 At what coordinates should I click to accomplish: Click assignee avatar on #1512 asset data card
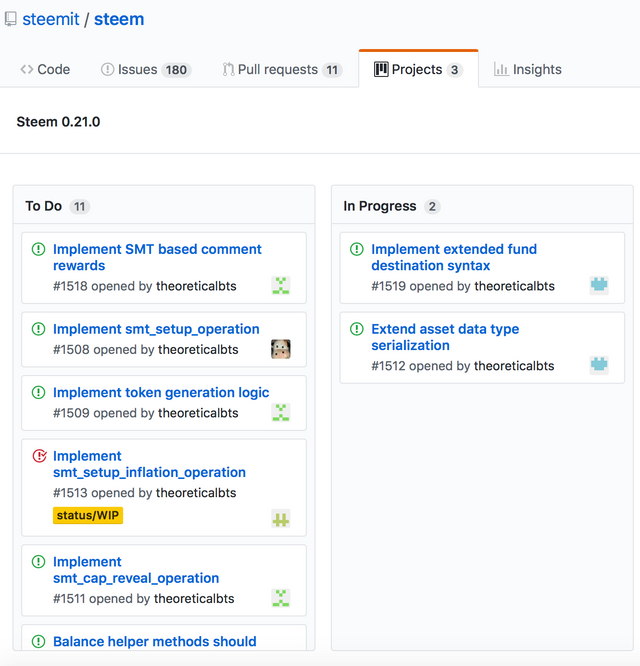click(x=599, y=365)
